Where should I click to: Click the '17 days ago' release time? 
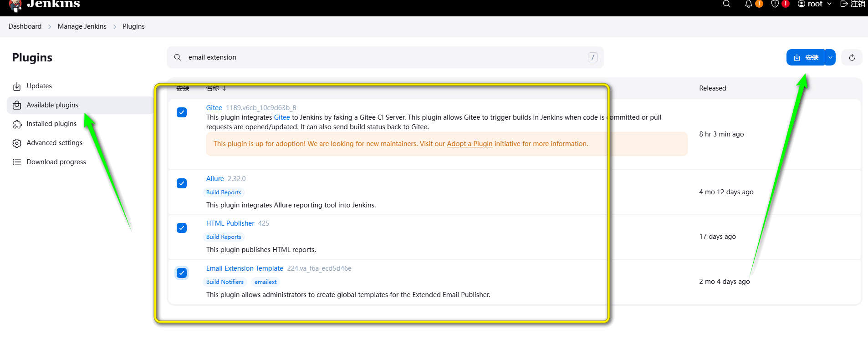pyautogui.click(x=718, y=237)
